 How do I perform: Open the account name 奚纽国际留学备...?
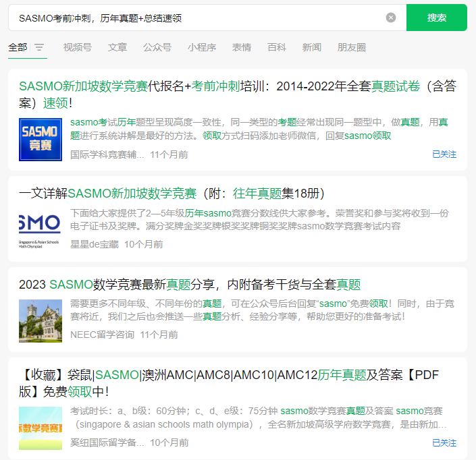(107, 442)
